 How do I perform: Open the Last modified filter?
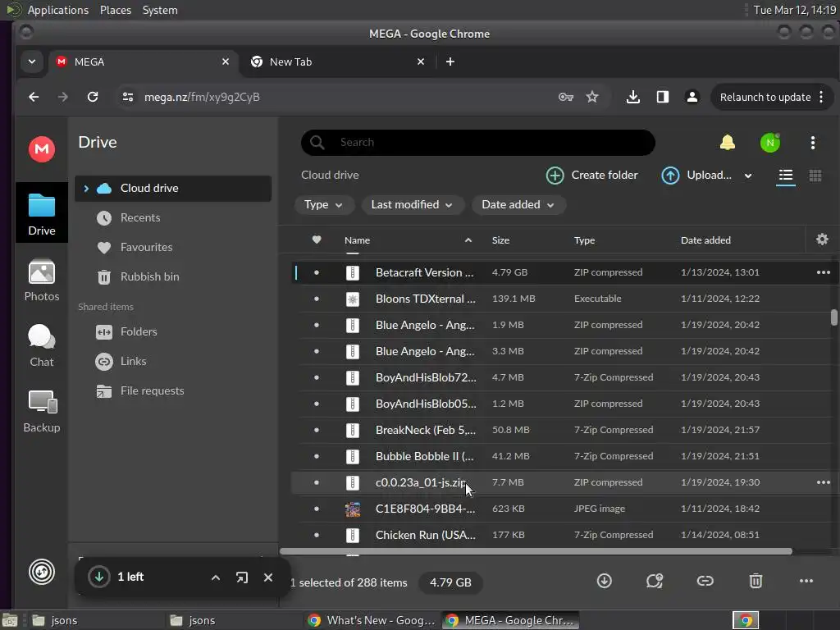point(412,204)
